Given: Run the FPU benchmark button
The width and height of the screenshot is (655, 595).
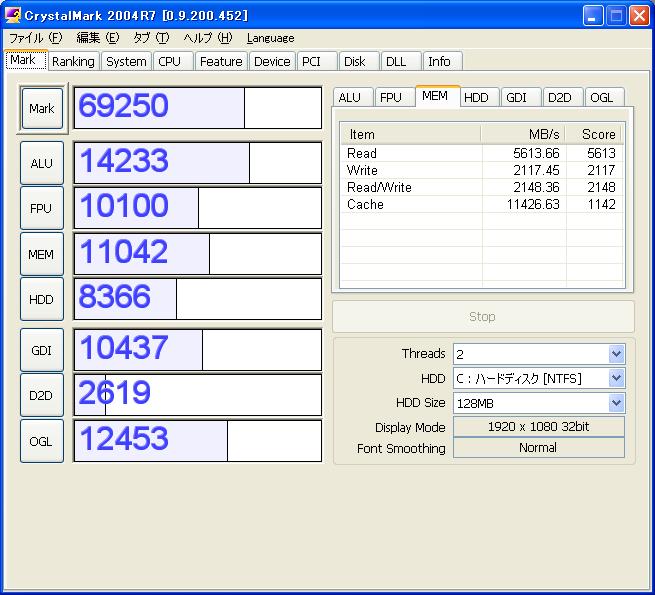Looking at the screenshot, I should pos(42,208).
